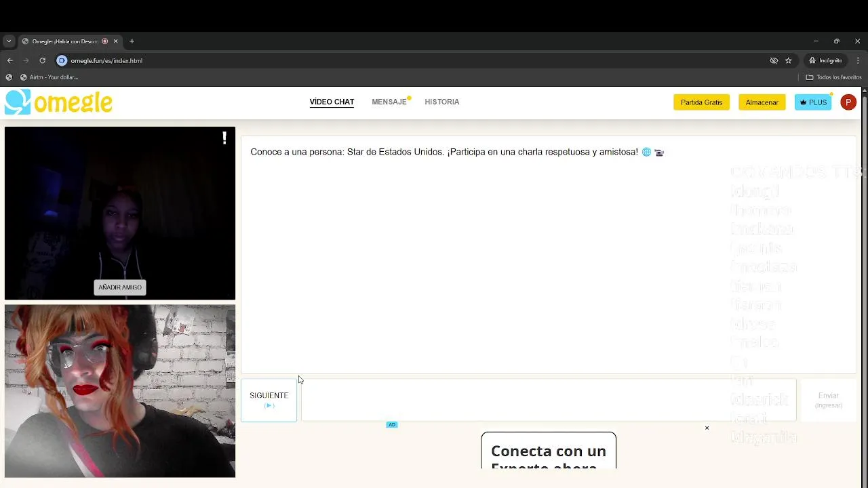Click the site info icon in the address bar
868x488 pixels.
tap(62, 60)
